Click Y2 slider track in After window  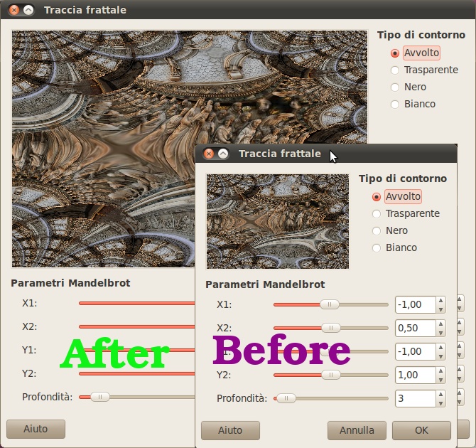pyautogui.click(x=136, y=373)
